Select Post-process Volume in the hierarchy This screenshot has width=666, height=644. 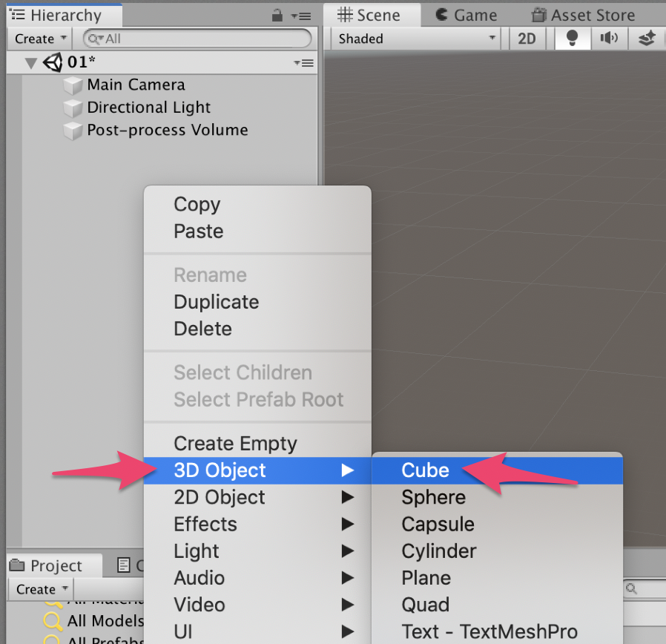168,130
